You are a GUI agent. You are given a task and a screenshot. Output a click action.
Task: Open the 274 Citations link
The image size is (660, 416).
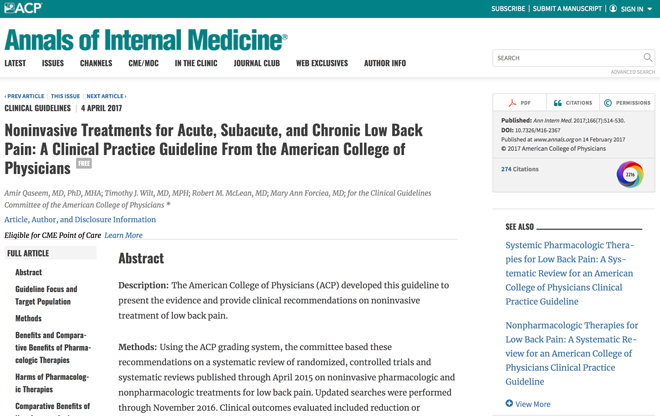tap(519, 169)
